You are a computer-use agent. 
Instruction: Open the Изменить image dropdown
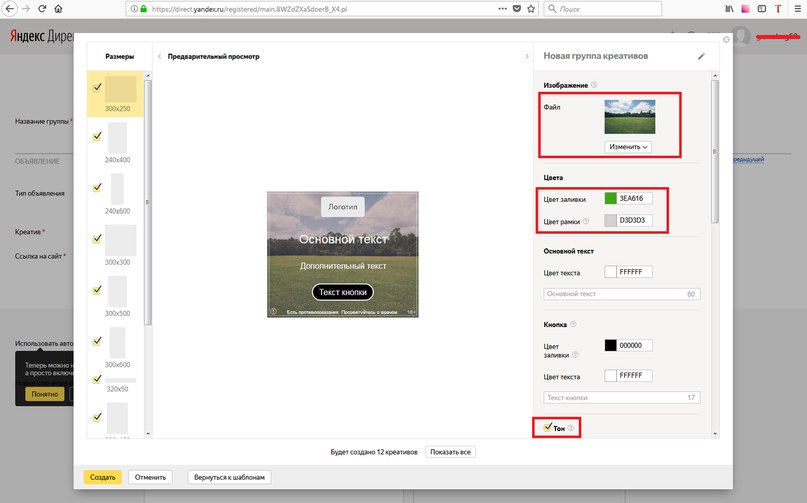click(629, 147)
